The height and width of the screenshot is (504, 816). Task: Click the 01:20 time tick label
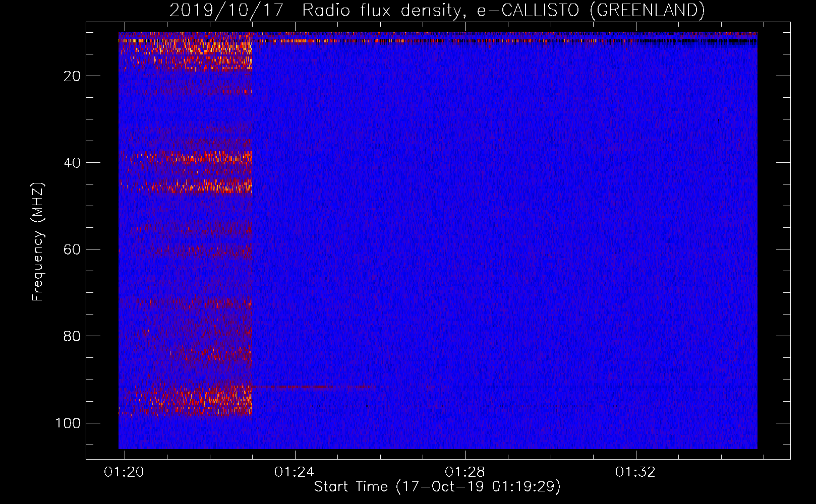coord(124,472)
